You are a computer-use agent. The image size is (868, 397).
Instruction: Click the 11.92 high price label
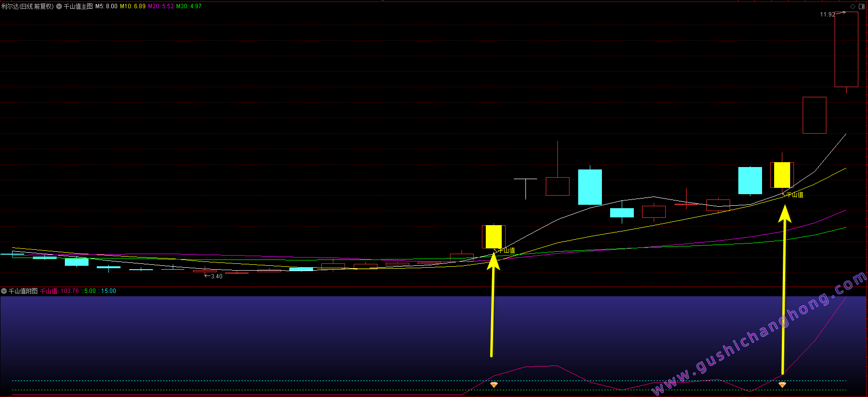point(827,15)
